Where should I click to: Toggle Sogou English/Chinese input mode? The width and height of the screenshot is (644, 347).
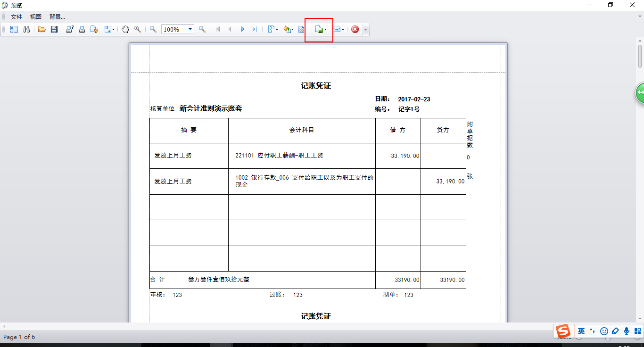coord(581,331)
